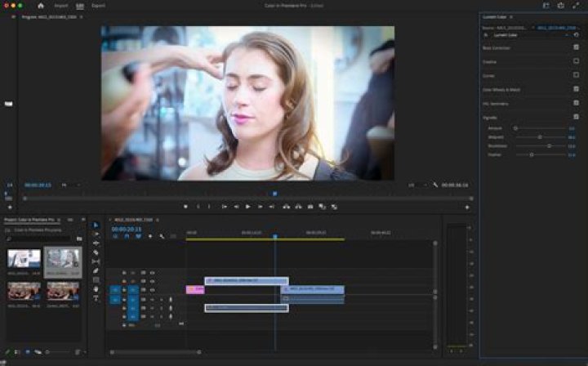The image size is (588, 366).
Task: Select the Selection tool in the toolbar
Action: (96, 225)
